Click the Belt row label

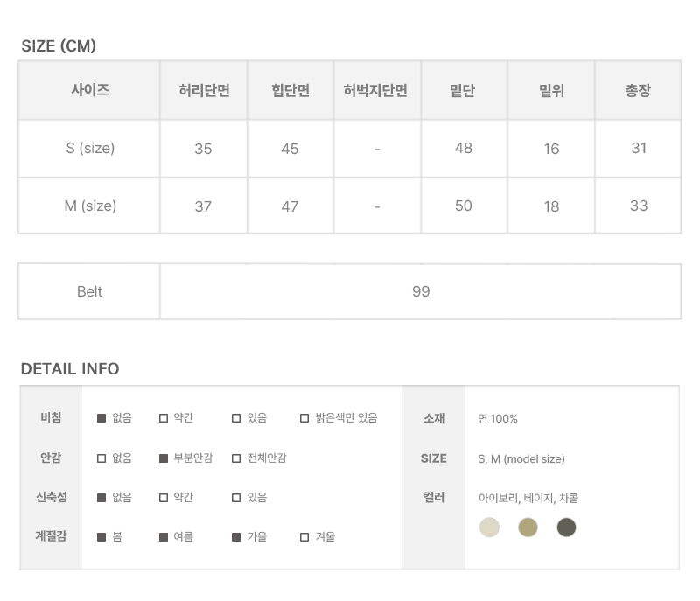[x=89, y=291]
